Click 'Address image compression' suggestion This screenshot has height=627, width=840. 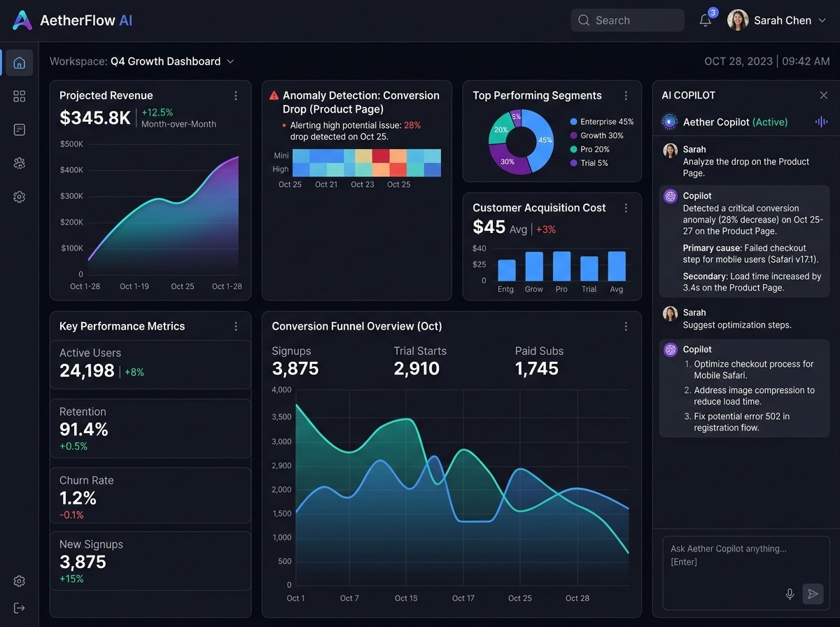pos(754,396)
